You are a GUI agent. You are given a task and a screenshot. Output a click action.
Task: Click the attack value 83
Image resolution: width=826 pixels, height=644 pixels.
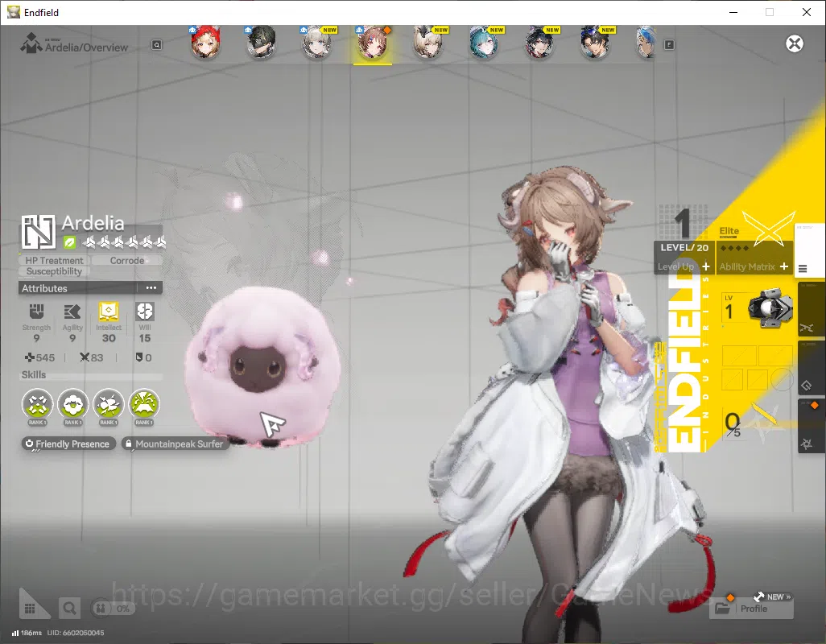(92, 357)
